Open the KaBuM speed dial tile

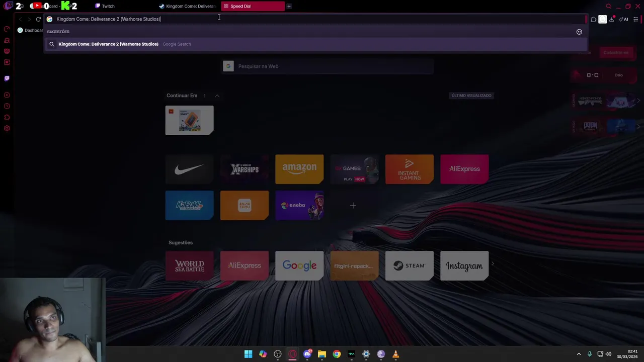point(189,205)
